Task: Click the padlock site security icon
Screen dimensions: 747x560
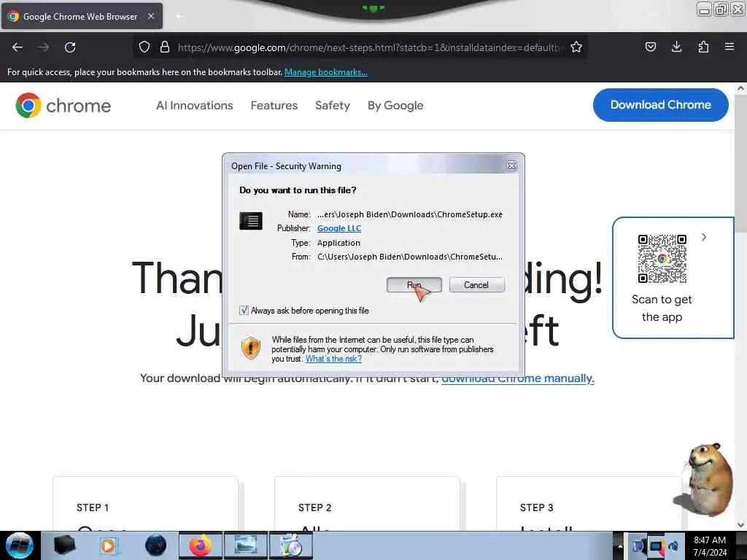Action: click(x=165, y=47)
